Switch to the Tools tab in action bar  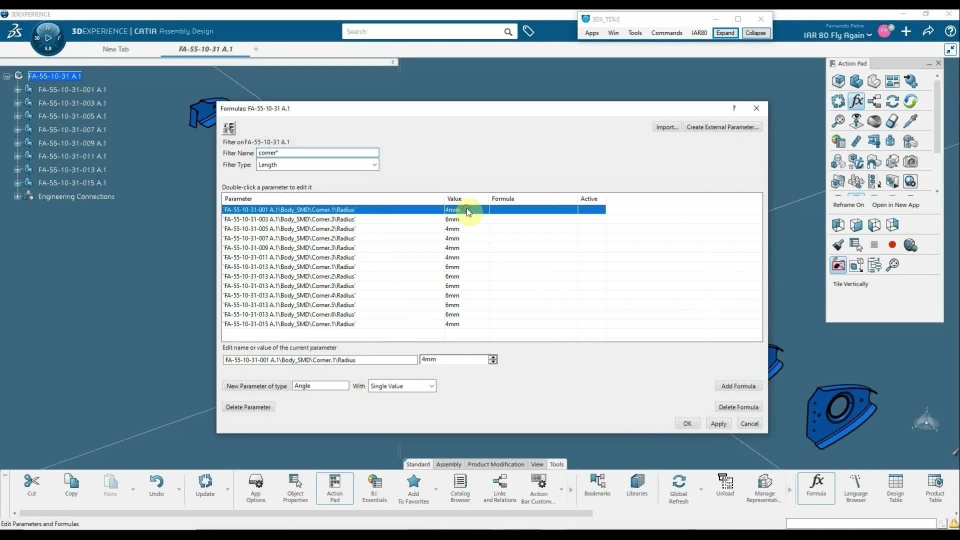(x=557, y=464)
